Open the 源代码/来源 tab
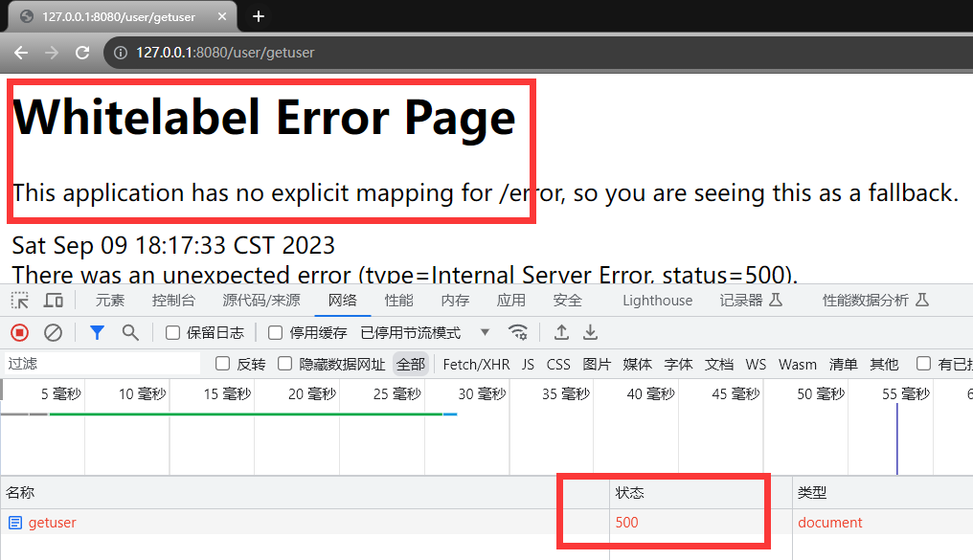Viewport: 973px width, 560px height. tap(261, 301)
